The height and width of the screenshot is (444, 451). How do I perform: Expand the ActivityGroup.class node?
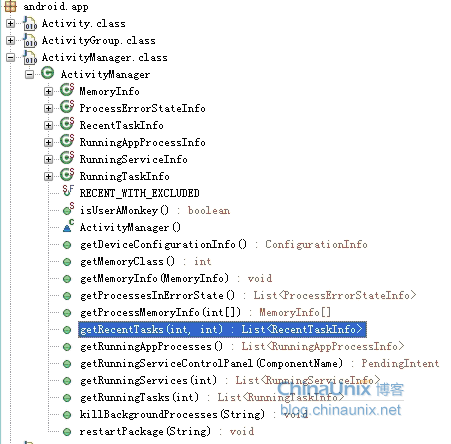[x=11, y=41]
